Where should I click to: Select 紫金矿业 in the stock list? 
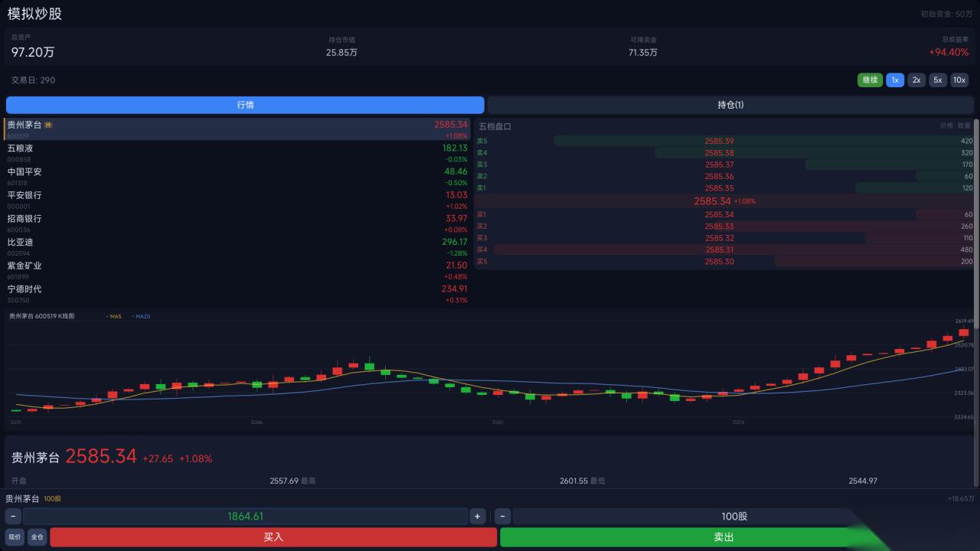(237, 270)
